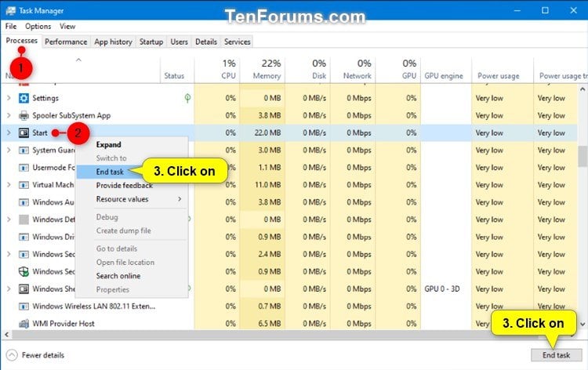The height and width of the screenshot is (370, 588).
Task: Open the View menu
Action: point(67,26)
